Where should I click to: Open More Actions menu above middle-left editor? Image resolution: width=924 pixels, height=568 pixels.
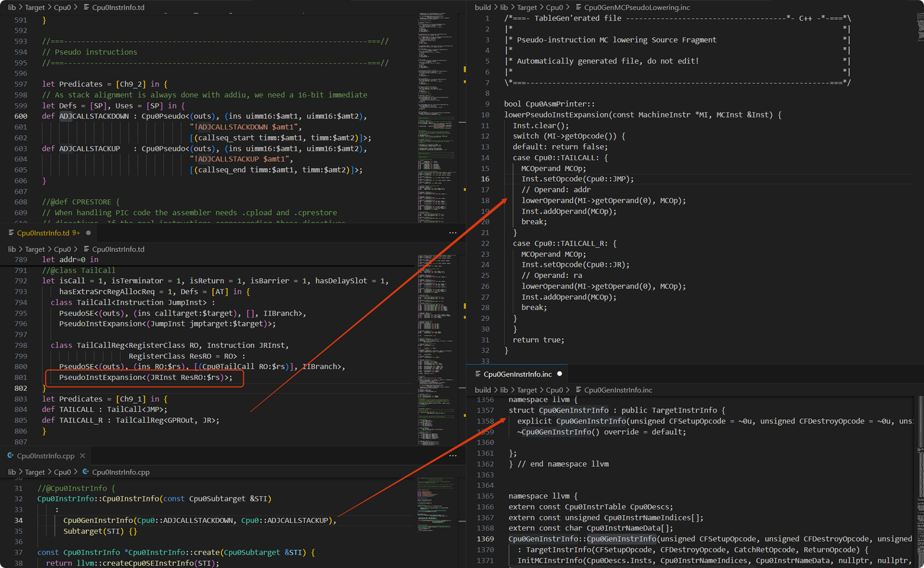click(453, 233)
